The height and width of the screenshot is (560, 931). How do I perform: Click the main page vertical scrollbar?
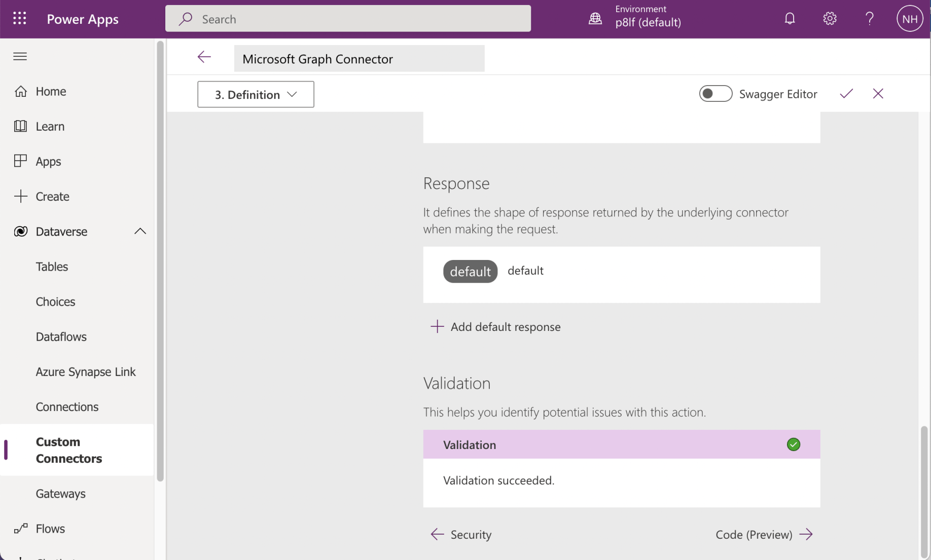tap(924, 491)
